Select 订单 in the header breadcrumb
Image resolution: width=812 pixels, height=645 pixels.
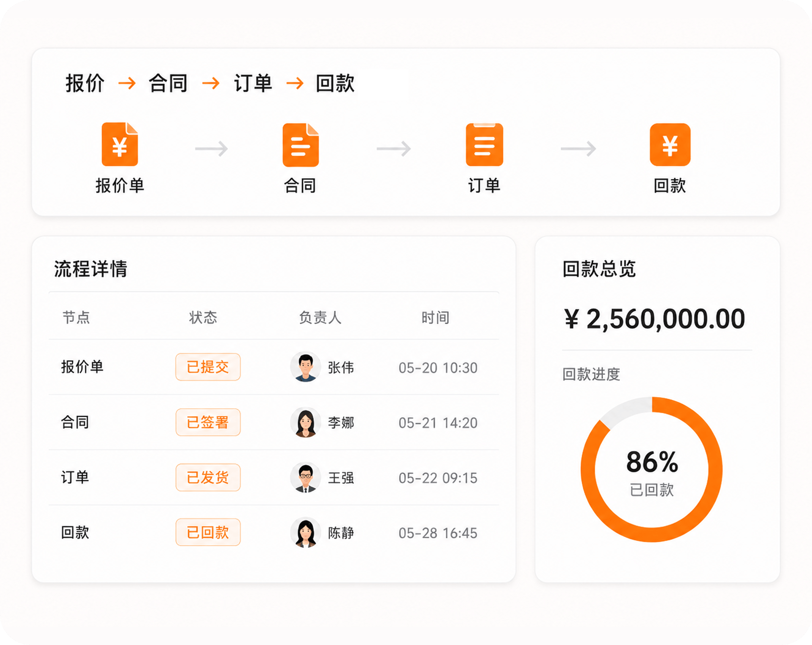click(x=253, y=83)
